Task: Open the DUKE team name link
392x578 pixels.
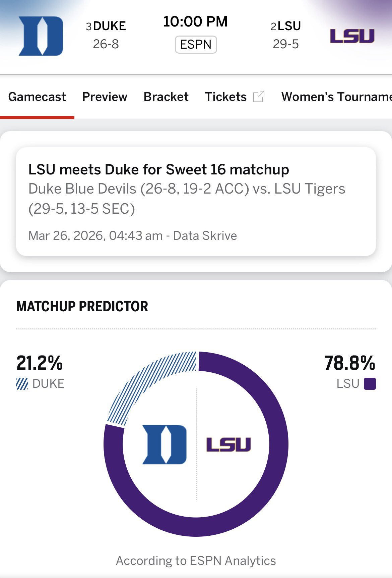Action: coord(110,26)
